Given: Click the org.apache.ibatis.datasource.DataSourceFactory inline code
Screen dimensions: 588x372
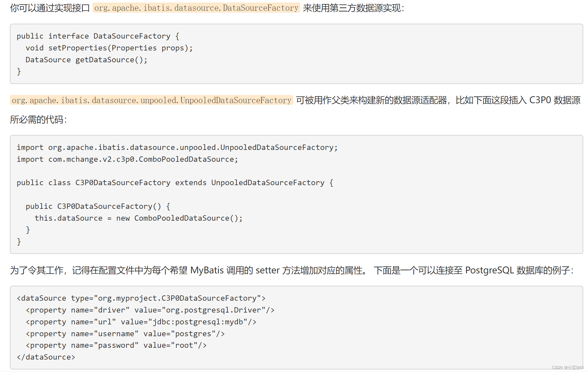Looking at the screenshot, I should (x=196, y=8).
